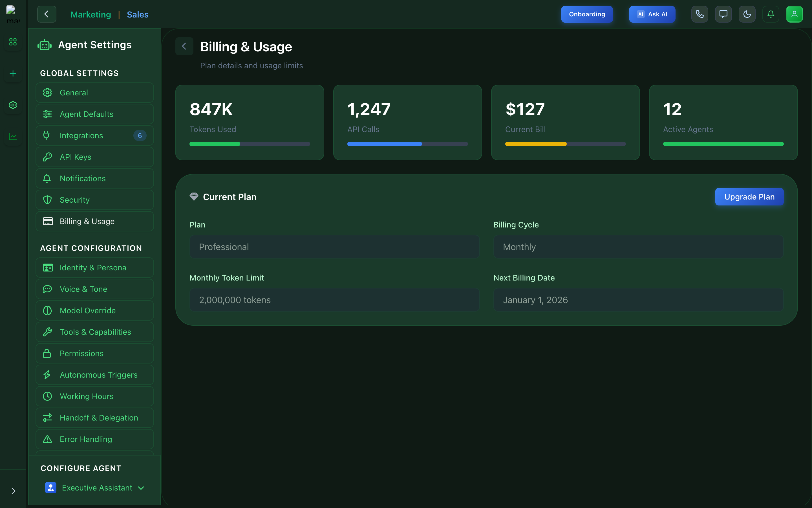812x508 pixels.
Task: Click the Tokens Used progress bar
Action: [x=250, y=144]
